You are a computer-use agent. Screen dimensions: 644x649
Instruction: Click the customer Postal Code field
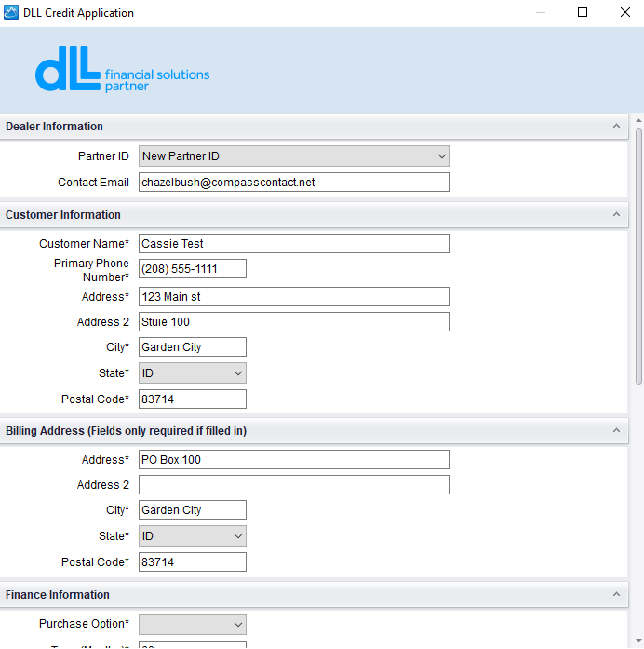point(193,399)
